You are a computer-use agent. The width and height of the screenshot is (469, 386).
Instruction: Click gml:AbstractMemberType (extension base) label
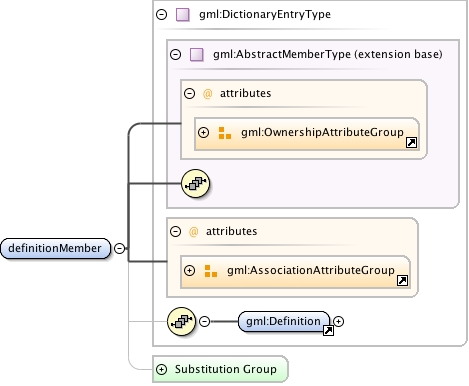[x=328, y=54]
